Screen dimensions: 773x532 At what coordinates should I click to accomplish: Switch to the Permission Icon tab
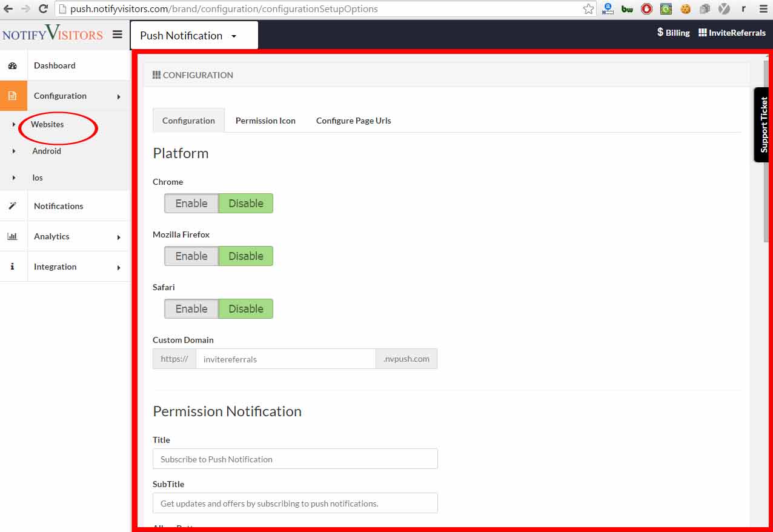tap(265, 121)
